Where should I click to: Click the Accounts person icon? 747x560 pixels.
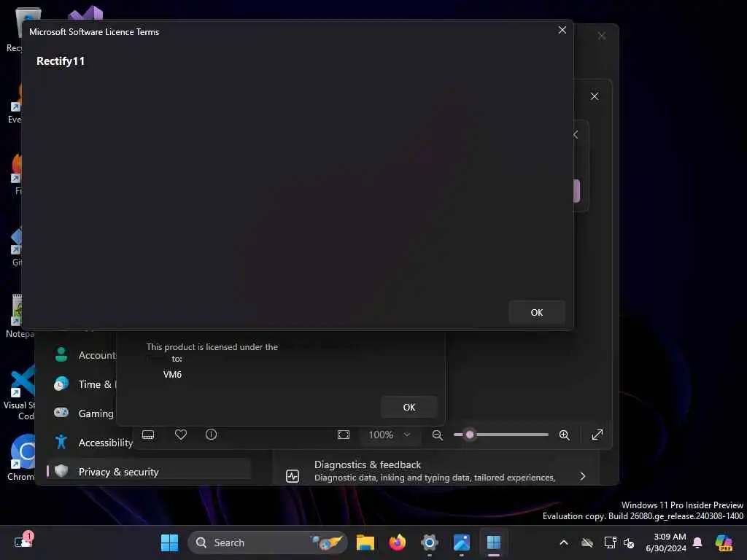point(61,355)
